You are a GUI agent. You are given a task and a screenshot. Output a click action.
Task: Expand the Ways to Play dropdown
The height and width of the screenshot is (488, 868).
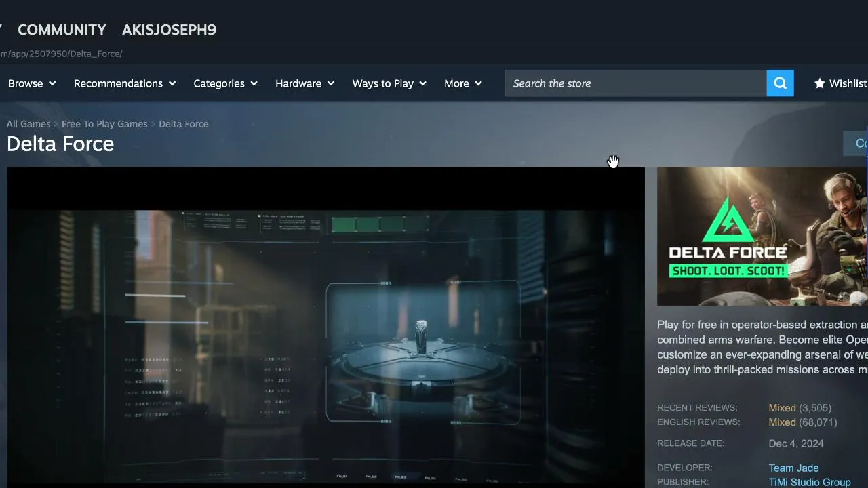[389, 83]
